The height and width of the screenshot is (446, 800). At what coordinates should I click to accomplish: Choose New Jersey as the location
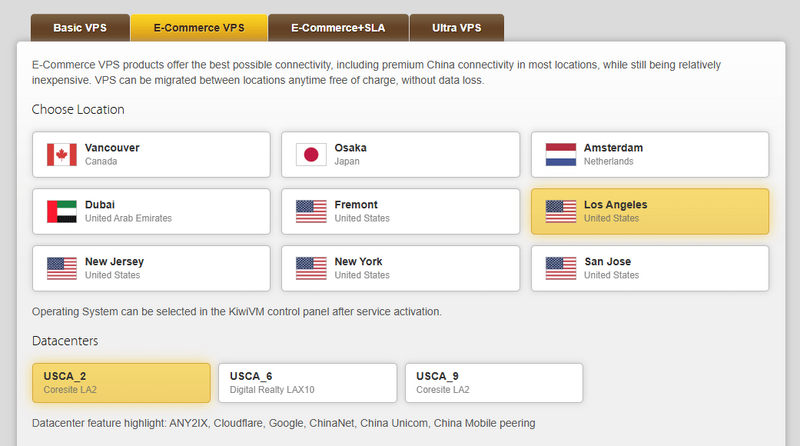pos(151,268)
